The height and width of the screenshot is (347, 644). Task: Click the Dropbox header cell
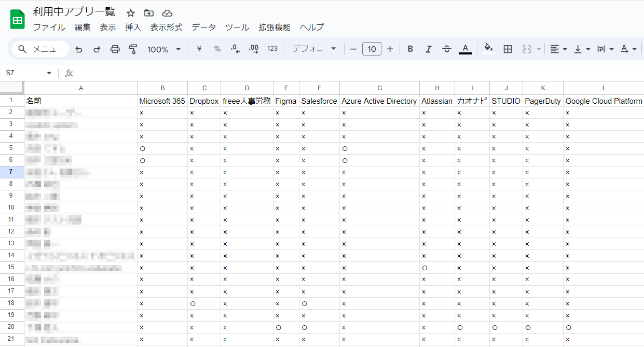204,101
